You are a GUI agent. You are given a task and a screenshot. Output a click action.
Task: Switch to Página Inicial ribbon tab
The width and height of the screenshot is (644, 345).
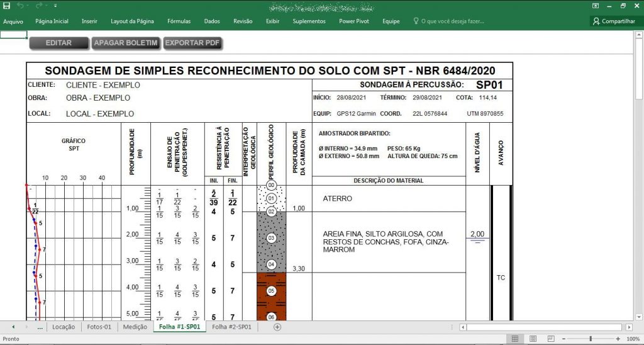pyautogui.click(x=52, y=21)
